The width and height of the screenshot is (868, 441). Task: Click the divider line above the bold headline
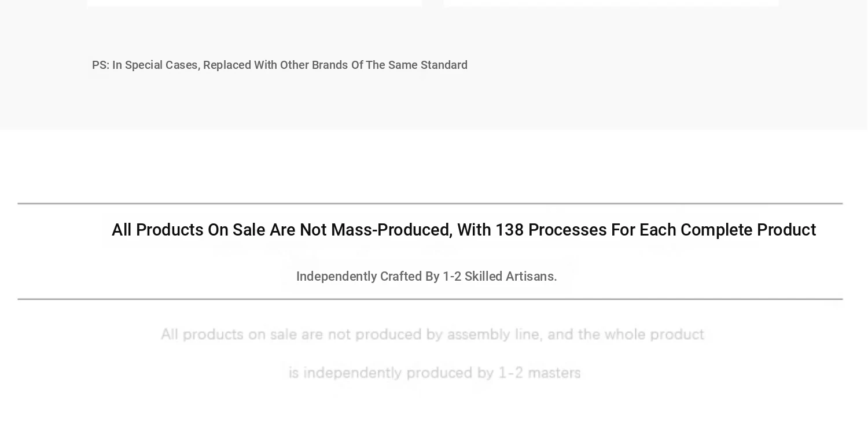430,204
